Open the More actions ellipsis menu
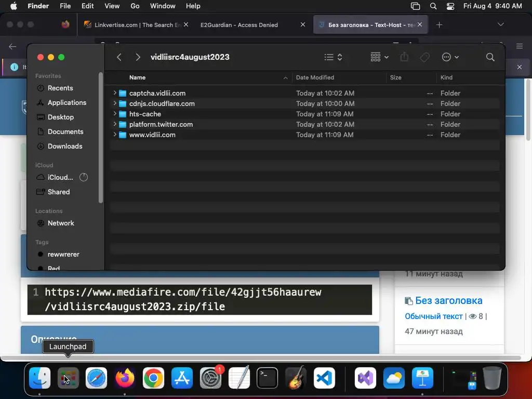532x399 pixels. 450,57
